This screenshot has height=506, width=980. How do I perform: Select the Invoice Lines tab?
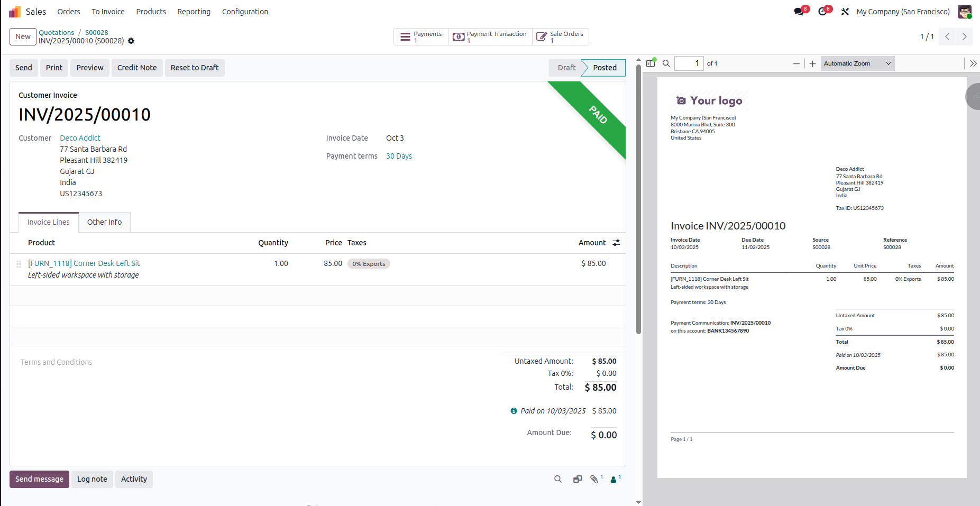coord(49,222)
